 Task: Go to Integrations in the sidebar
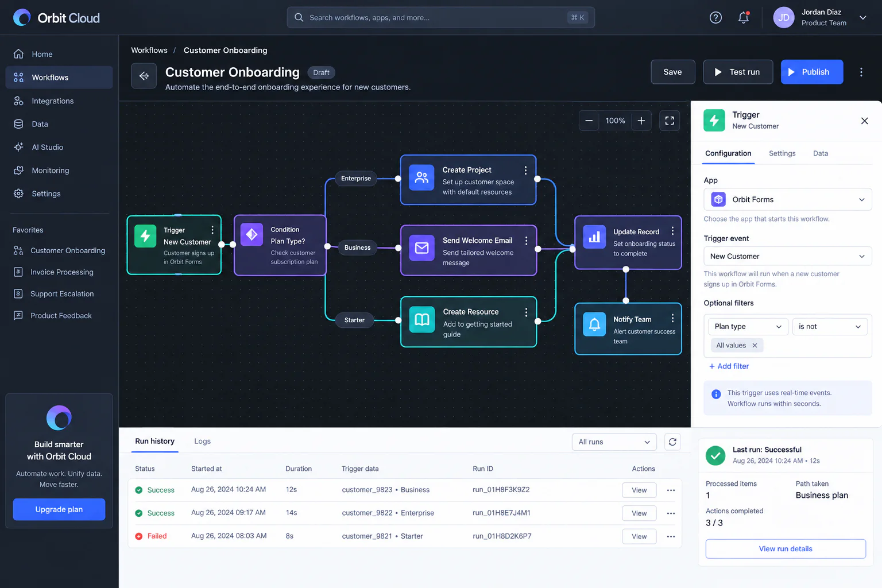(59, 101)
